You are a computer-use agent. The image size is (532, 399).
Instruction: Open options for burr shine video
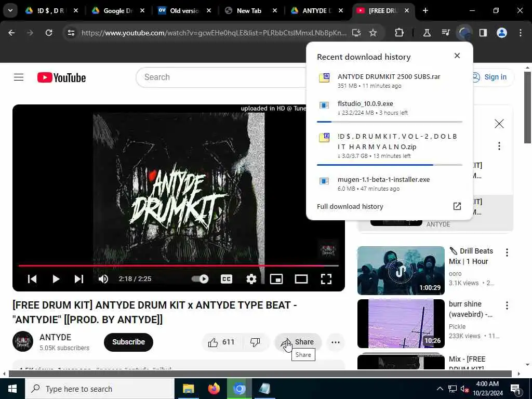[x=507, y=305]
